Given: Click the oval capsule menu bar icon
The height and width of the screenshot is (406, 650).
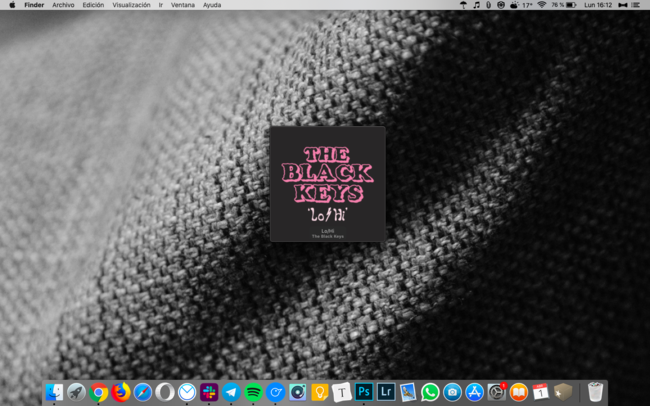Looking at the screenshot, I should click(x=489, y=5).
